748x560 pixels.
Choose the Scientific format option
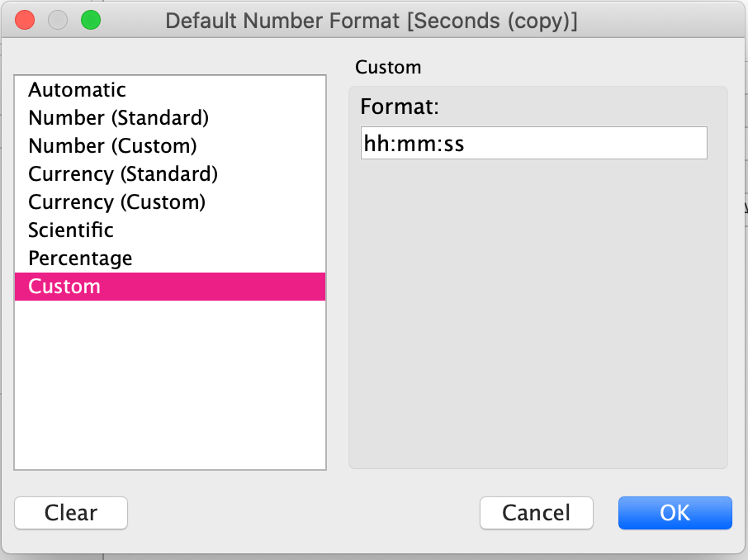pyautogui.click(x=71, y=230)
